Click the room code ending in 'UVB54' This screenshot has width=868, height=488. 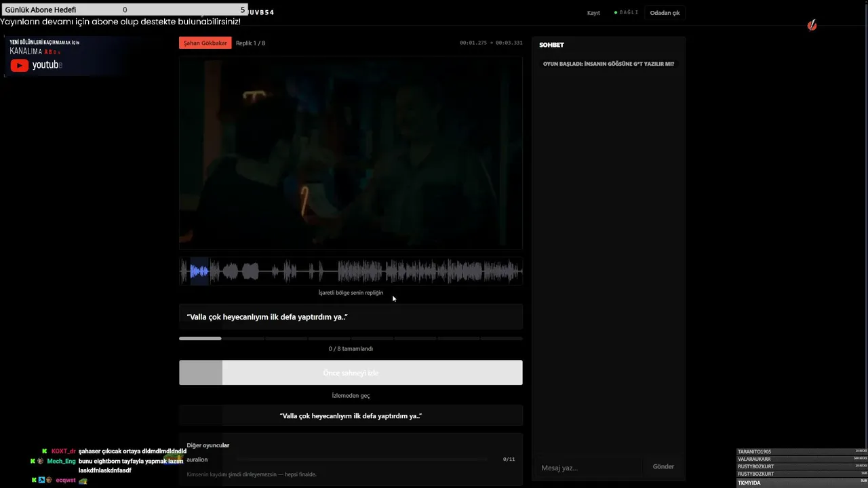click(x=261, y=12)
